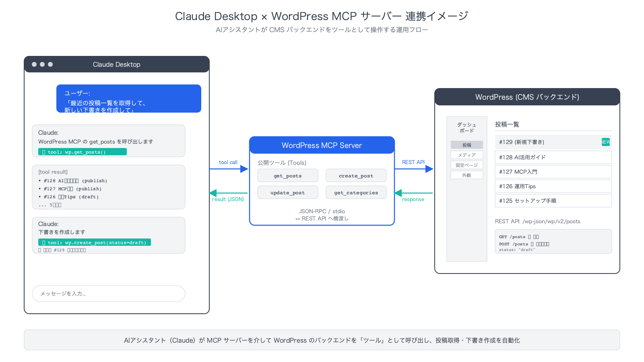The width and height of the screenshot is (644, 362).
Task: Click the WordPress (CMS バックエンド) header
Action: (527, 97)
